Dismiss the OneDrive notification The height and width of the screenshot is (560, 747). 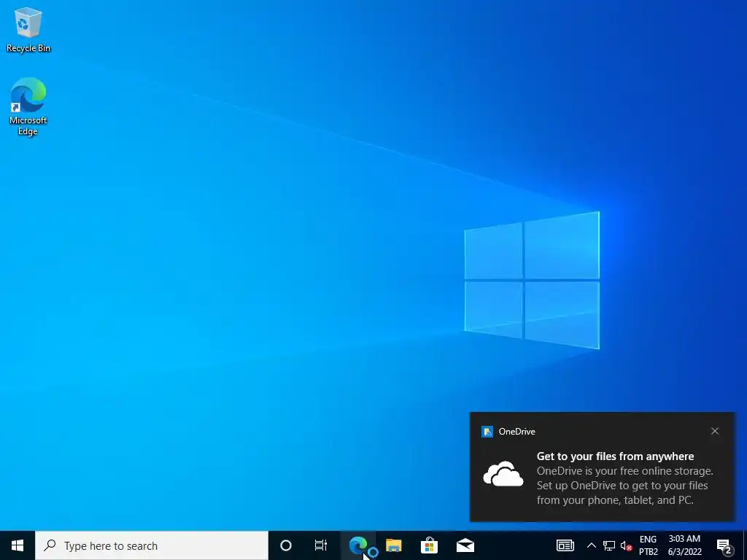(715, 431)
